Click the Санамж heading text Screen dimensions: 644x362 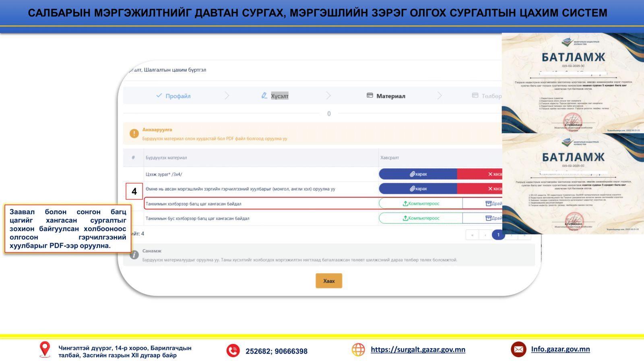tap(152, 251)
